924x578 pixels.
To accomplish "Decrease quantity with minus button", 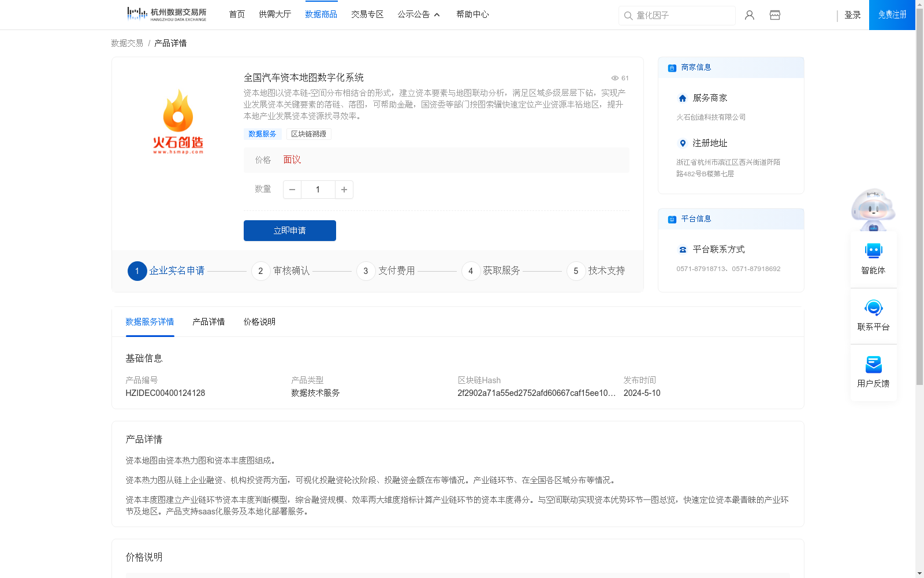I will 292,190.
